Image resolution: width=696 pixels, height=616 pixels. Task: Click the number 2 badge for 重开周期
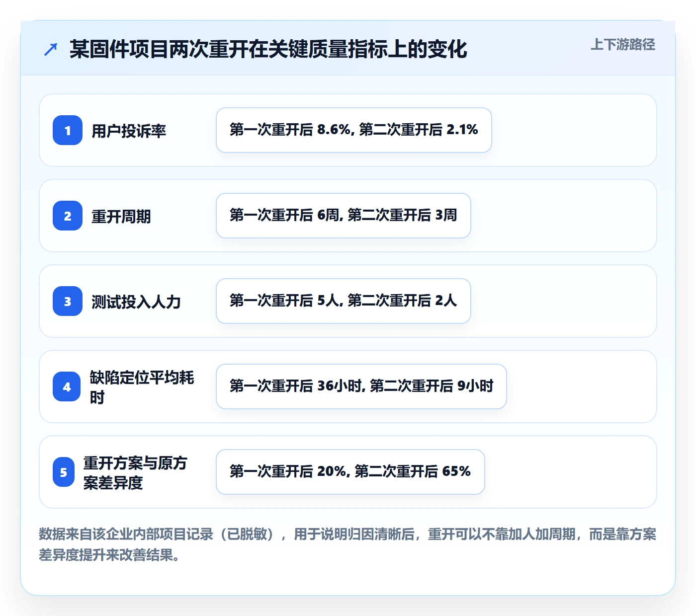(x=68, y=216)
